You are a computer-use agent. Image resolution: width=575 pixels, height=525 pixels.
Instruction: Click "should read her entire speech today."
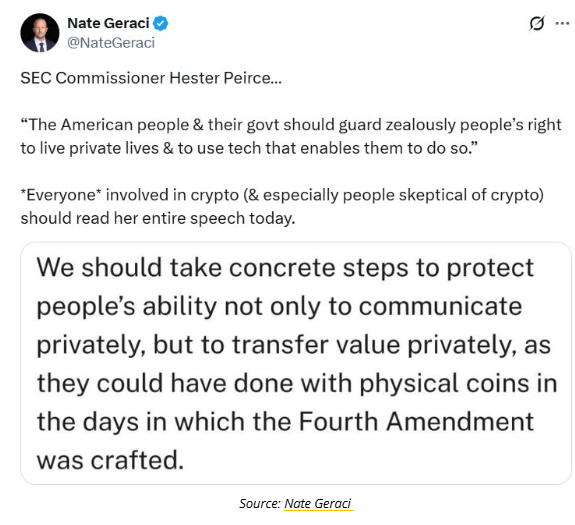coord(158,219)
